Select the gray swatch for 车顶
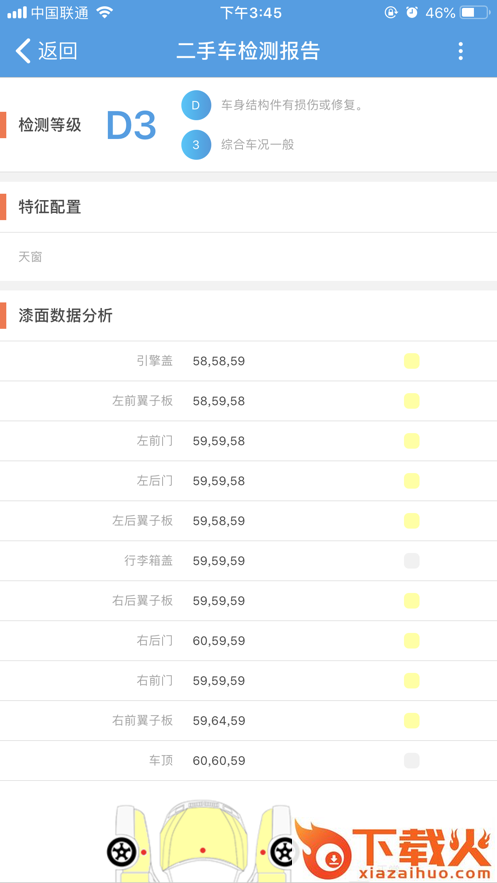The height and width of the screenshot is (883, 497). tap(411, 760)
